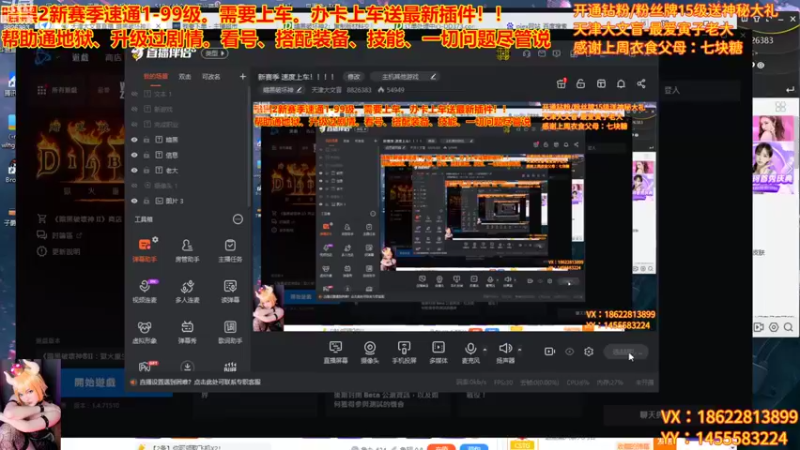Open stream settings gear icon
The width and height of the screenshot is (800, 450).
589,352
